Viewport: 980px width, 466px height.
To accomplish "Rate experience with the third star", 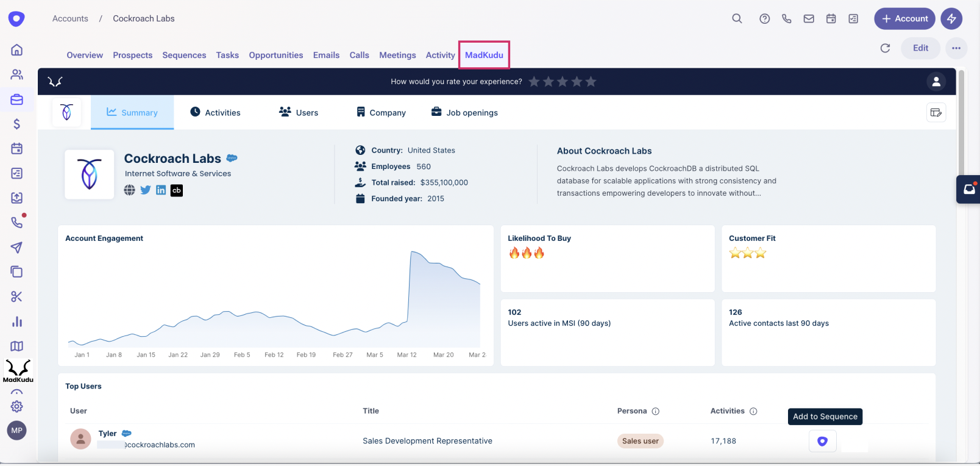I will [x=563, y=81].
